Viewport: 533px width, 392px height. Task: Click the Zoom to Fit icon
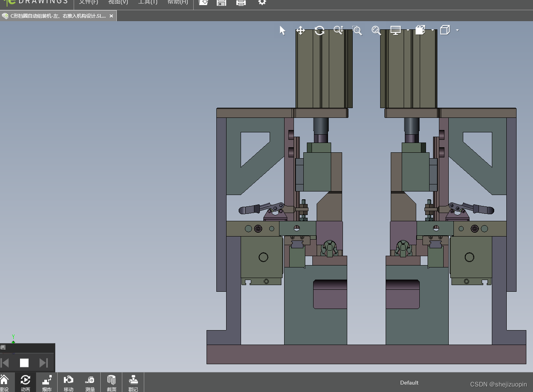(x=376, y=31)
